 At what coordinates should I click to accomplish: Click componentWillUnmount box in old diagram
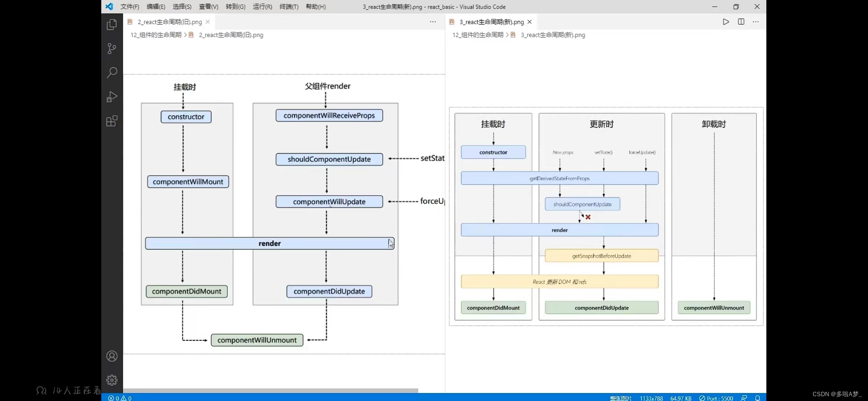click(x=257, y=340)
